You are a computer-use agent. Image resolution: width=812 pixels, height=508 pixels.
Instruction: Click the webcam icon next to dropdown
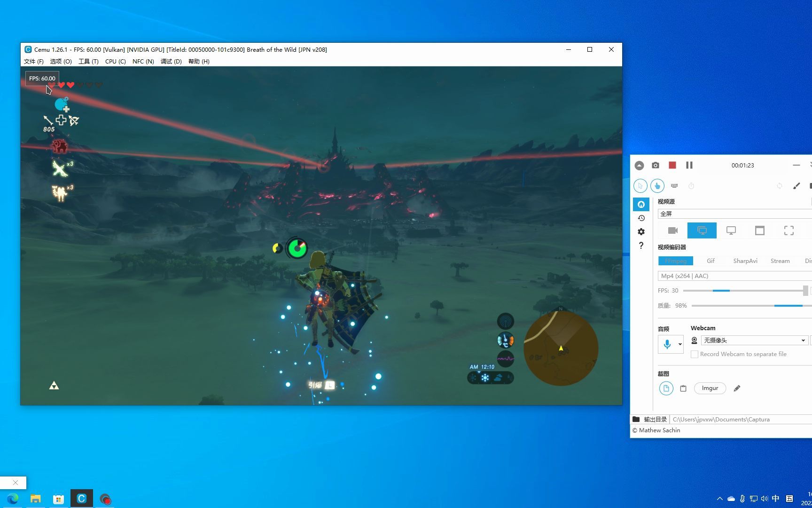(x=694, y=340)
